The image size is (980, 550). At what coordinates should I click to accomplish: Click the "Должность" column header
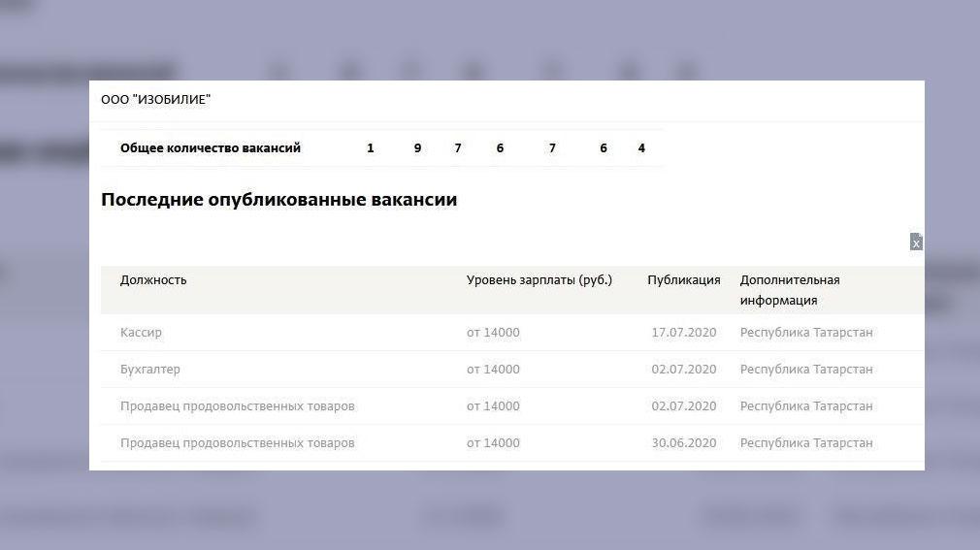pyautogui.click(x=153, y=280)
